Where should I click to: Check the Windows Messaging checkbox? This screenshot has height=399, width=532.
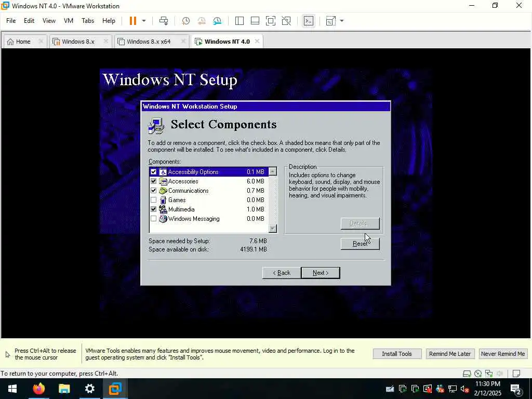click(153, 219)
